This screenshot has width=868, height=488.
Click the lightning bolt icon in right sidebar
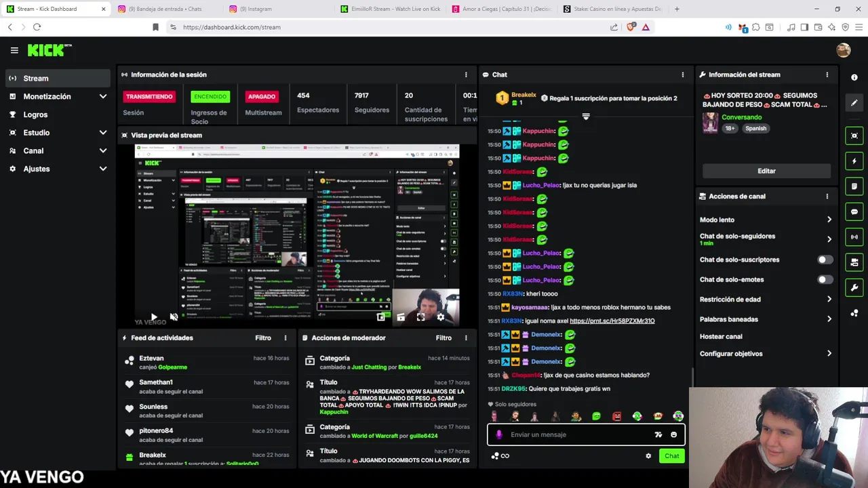click(x=854, y=161)
